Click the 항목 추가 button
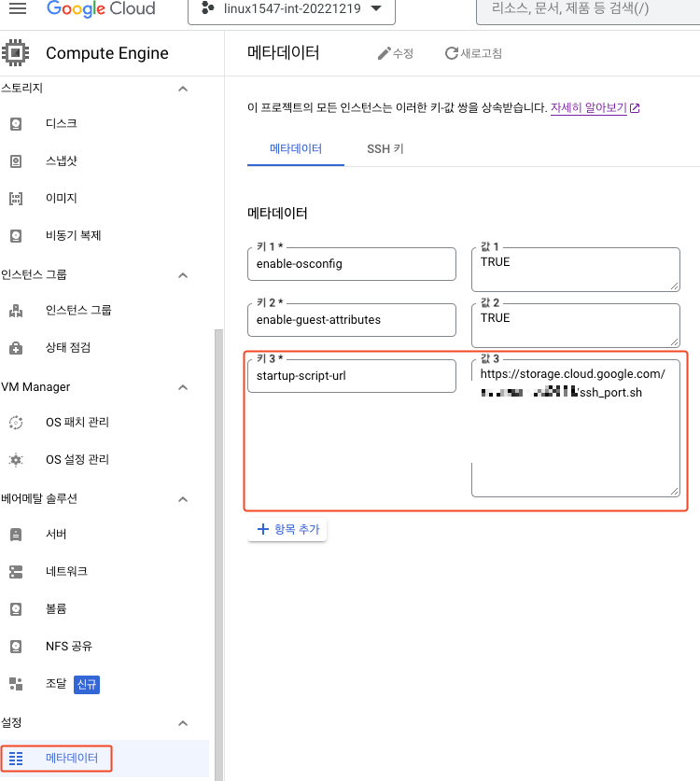The width and height of the screenshot is (700, 781). (287, 529)
